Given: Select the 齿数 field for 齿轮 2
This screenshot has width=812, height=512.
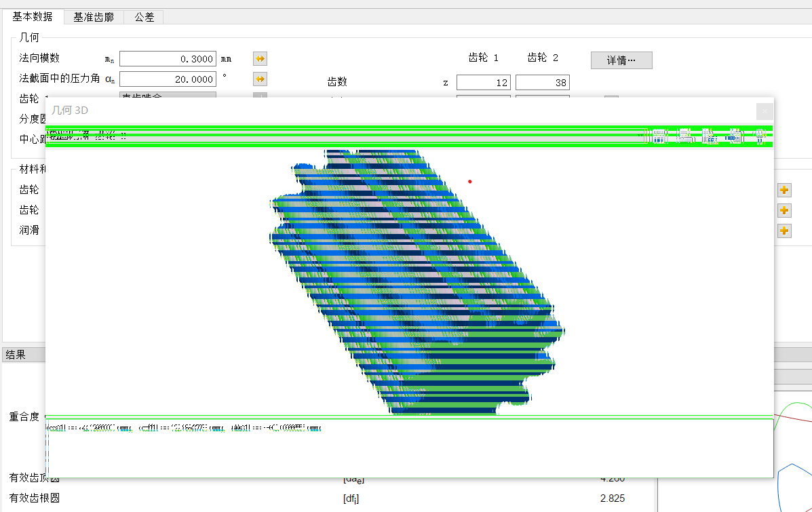Looking at the screenshot, I should click(x=543, y=83).
